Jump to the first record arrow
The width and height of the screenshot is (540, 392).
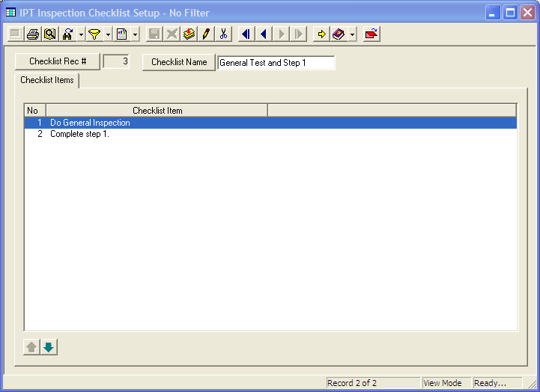[x=246, y=34]
